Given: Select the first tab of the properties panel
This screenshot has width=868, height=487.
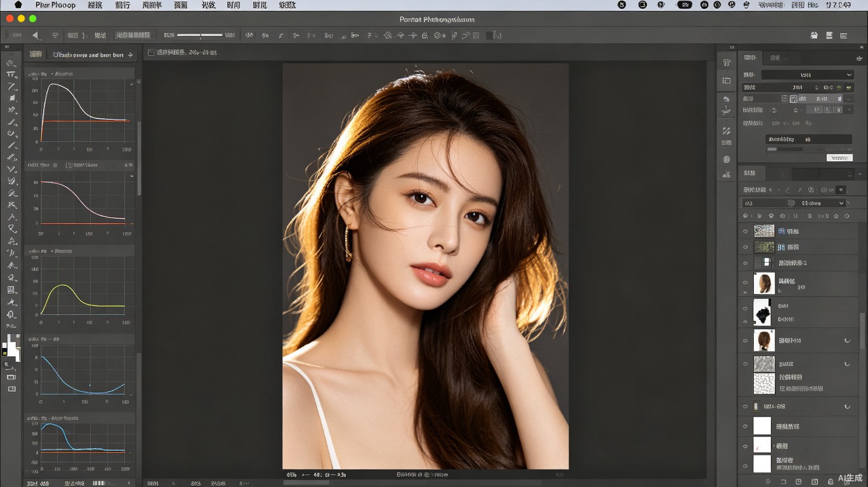Looking at the screenshot, I should tap(751, 58).
